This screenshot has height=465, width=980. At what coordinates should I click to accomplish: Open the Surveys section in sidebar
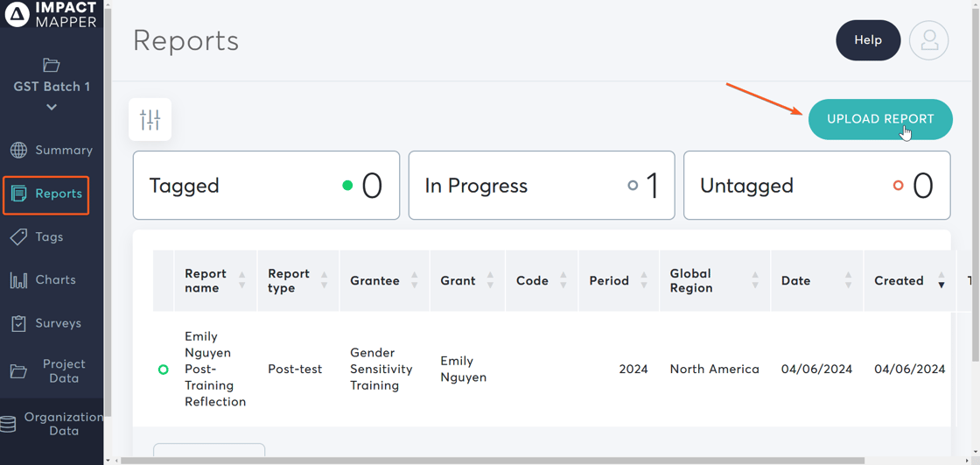click(x=58, y=323)
